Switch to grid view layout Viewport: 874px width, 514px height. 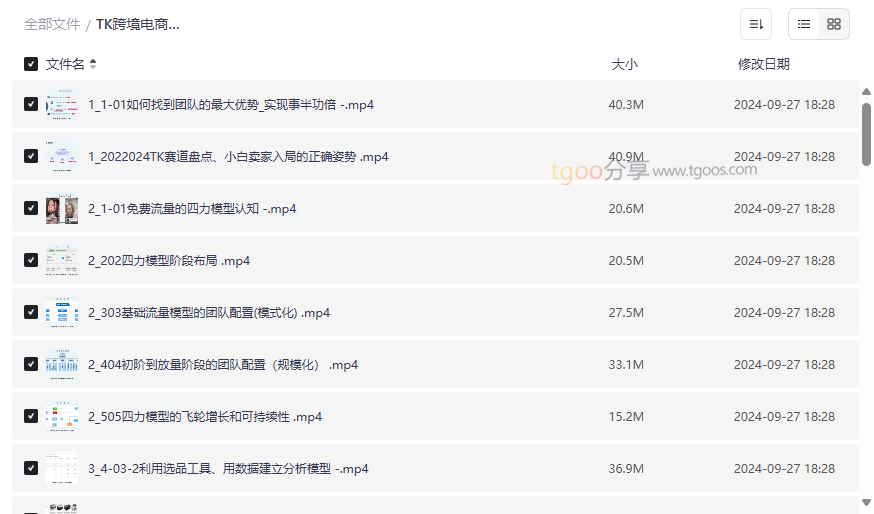834,24
